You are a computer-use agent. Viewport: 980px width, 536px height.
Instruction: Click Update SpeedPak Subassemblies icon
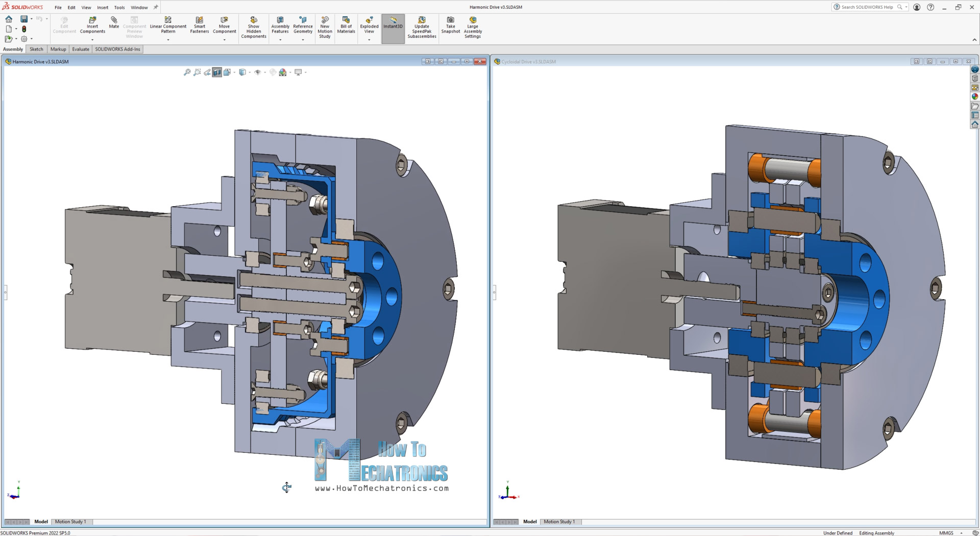click(422, 20)
